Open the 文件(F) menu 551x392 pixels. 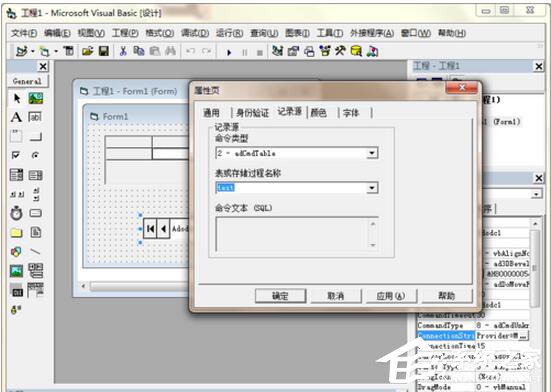point(24,33)
